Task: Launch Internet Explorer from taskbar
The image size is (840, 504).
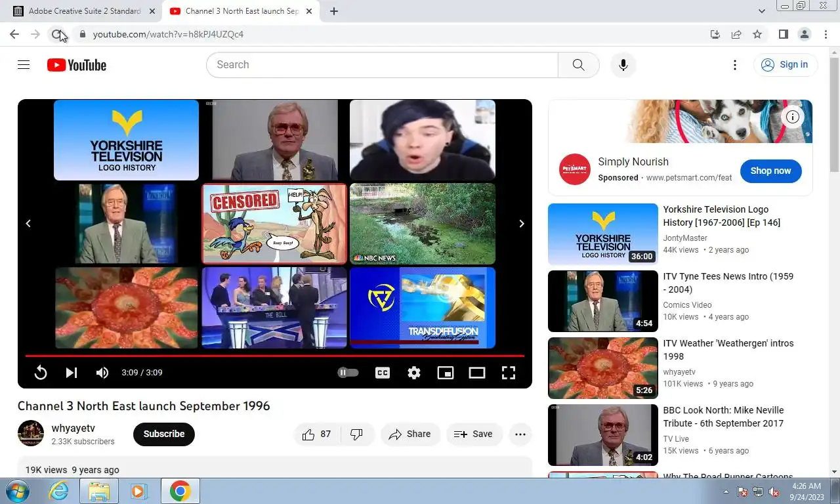Action: click(59, 491)
